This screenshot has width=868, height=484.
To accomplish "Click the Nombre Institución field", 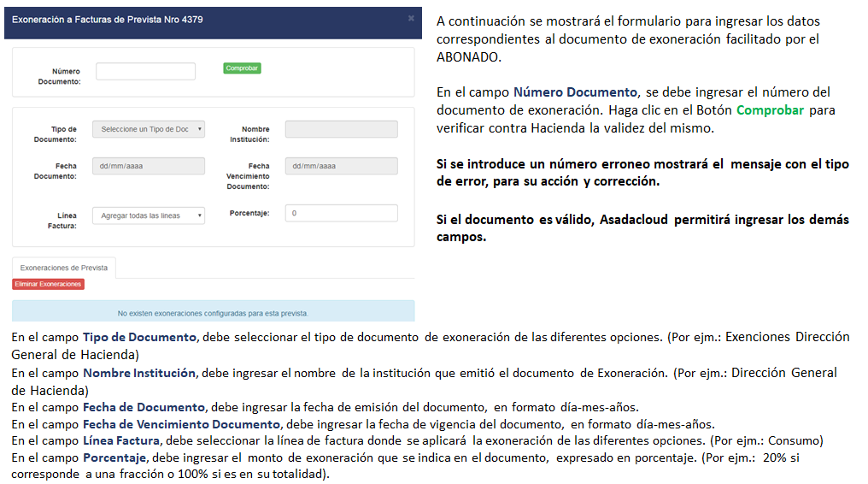I will 341,129.
